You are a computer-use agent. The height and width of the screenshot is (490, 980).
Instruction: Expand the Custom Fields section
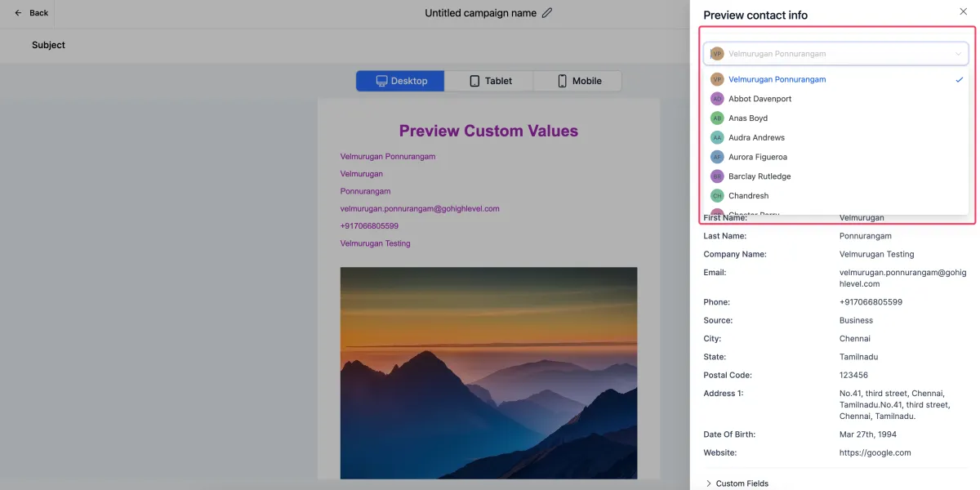point(741,483)
